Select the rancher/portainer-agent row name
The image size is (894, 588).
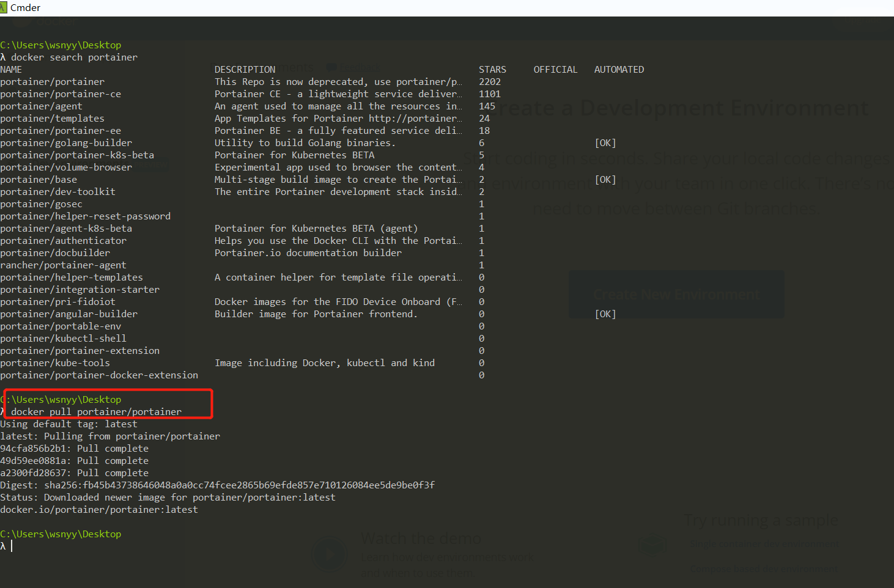[x=63, y=265]
